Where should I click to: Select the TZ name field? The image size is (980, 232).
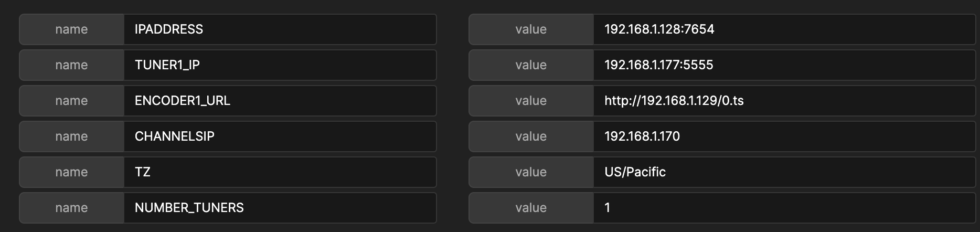pyautogui.click(x=279, y=172)
